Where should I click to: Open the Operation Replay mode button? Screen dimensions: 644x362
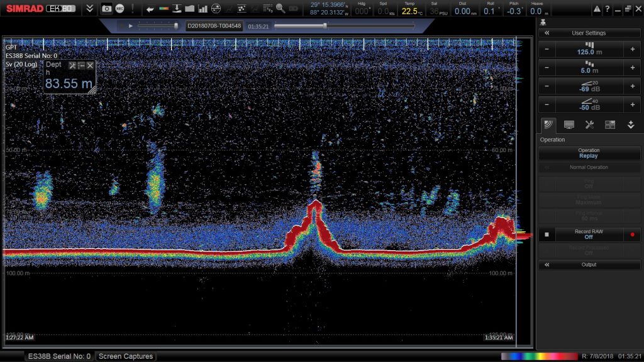[589, 153]
